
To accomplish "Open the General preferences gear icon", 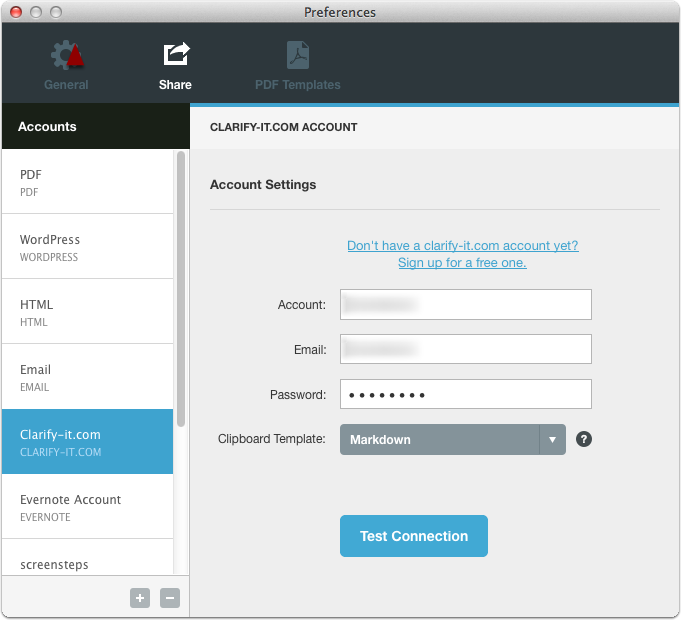I will [66, 55].
